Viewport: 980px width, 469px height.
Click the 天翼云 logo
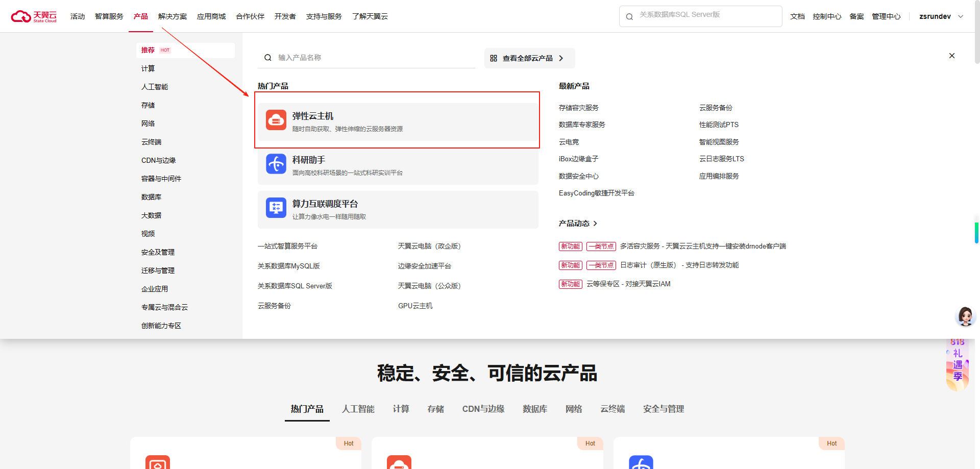(x=34, y=16)
